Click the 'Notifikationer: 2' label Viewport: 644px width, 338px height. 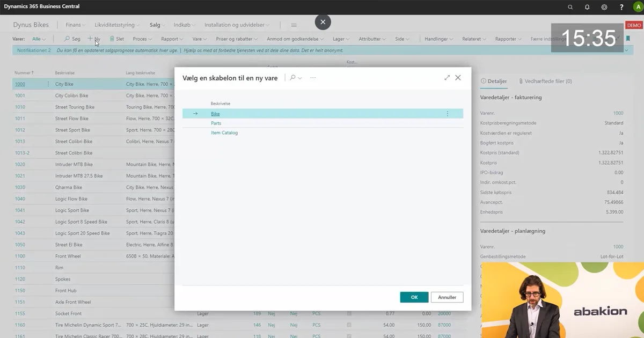(x=34, y=50)
